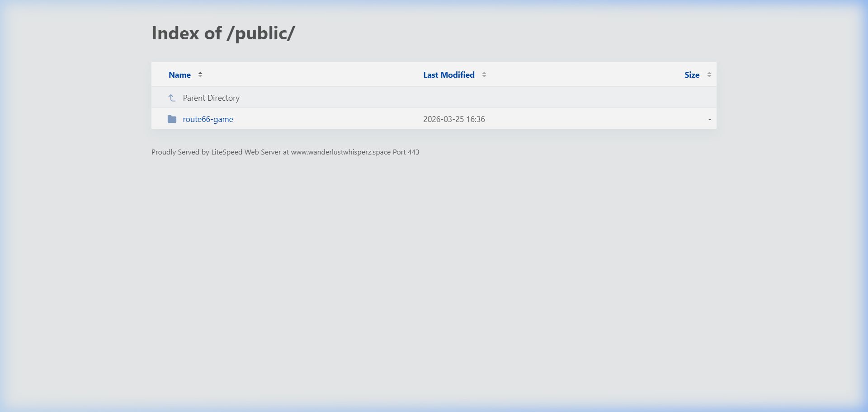Go to the Parent Directory link
The width and height of the screenshot is (868, 412).
coord(211,98)
